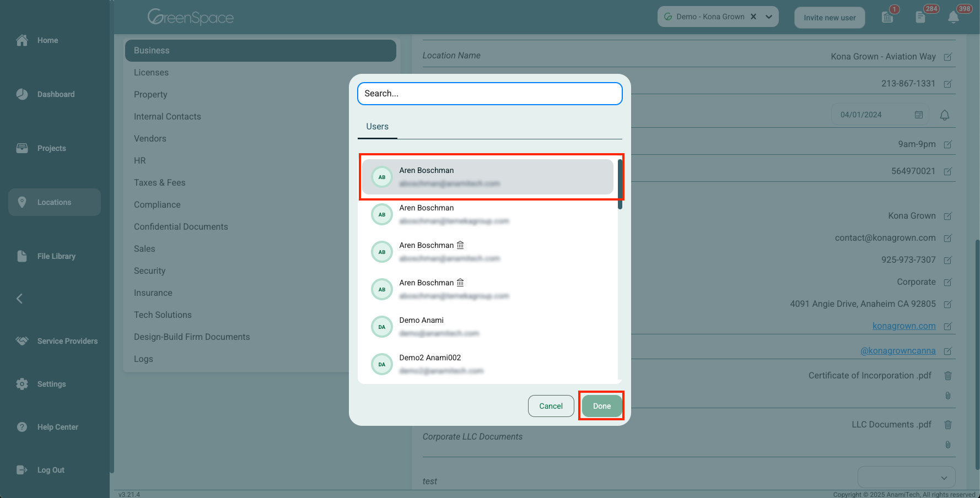Edit the 9am-9pm hours value
Viewport: 980px width, 498px height.
tap(948, 144)
